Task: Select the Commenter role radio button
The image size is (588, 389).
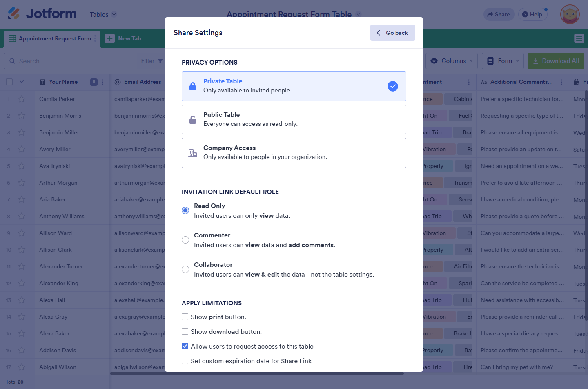Action: tap(185, 240)
